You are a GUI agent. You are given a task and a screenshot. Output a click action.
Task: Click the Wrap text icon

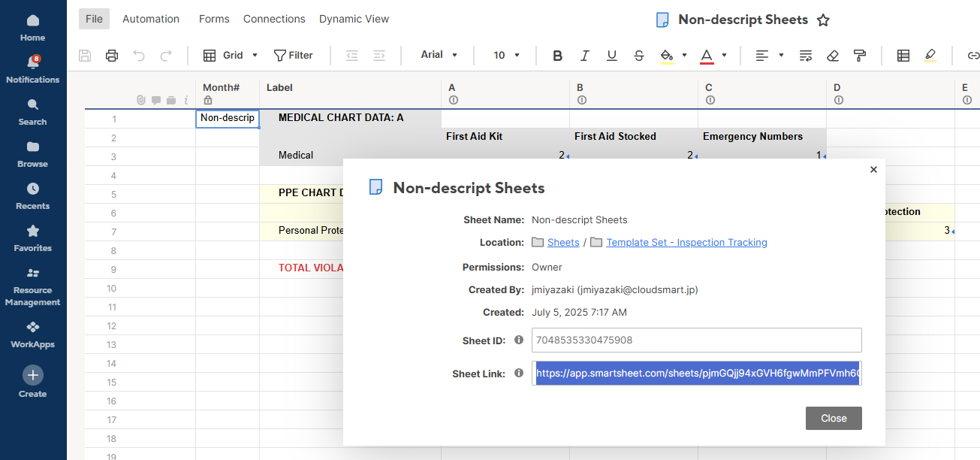(x=806, y=55)
